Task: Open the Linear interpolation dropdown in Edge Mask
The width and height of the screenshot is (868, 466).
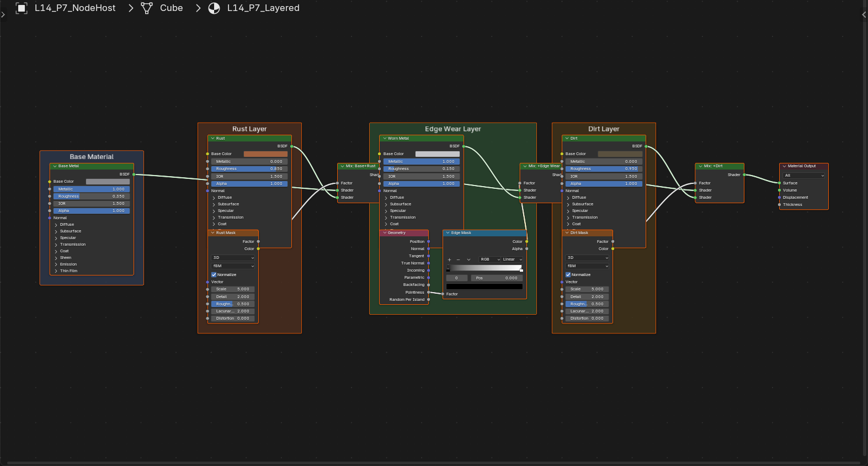Action: tap(512, 260)
